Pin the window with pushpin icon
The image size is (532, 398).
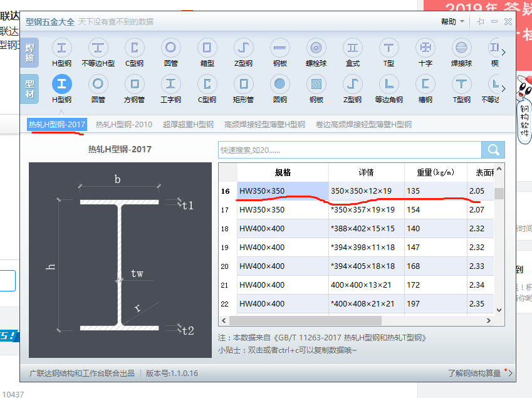pos(481,22)
